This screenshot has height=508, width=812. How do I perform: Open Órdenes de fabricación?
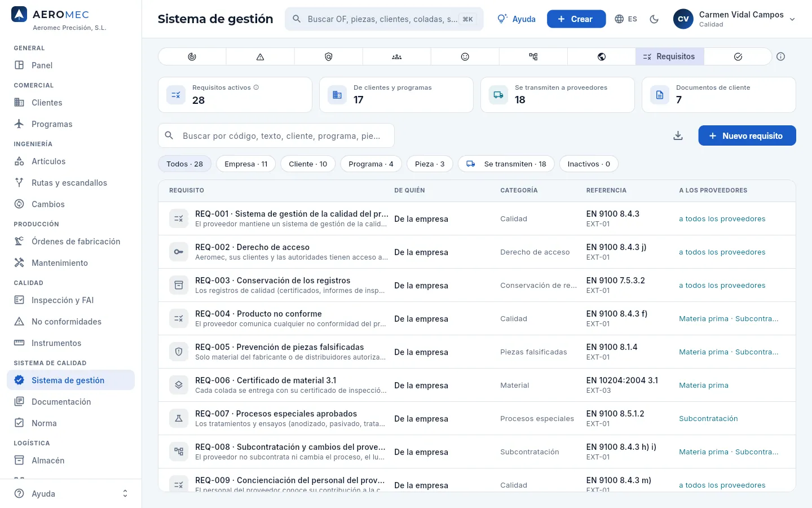click(x=71, y=242)
